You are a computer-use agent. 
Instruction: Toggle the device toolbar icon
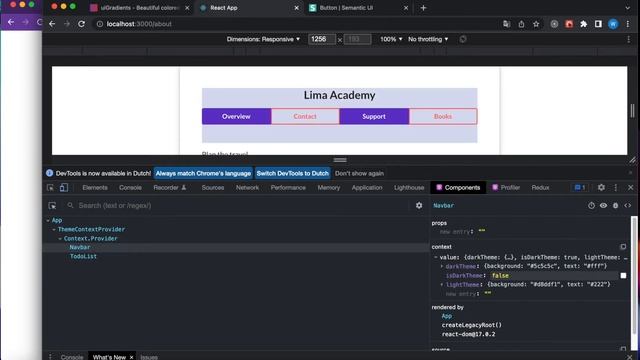tap(64, 188)
